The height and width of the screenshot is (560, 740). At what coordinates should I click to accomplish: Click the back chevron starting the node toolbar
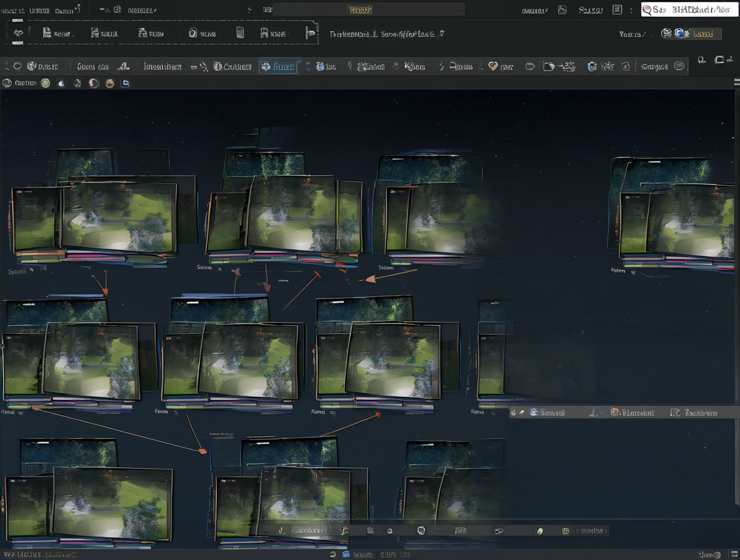[x=7, y=66]
